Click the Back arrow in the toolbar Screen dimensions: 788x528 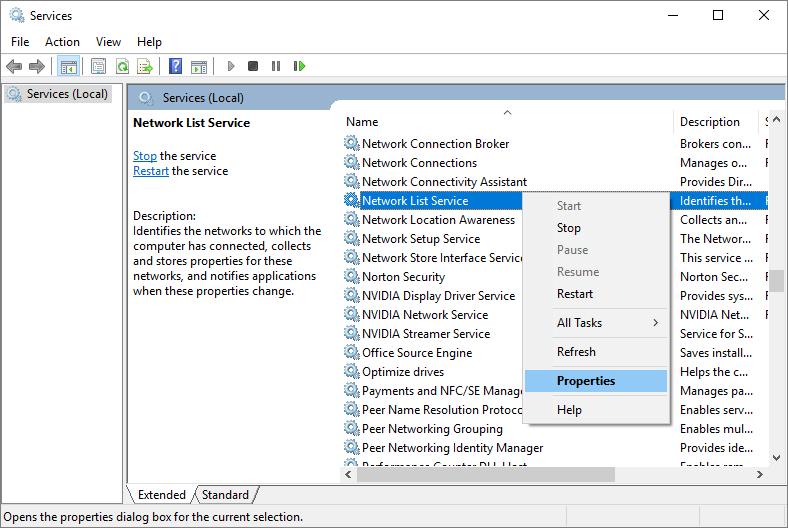coord(14,66)
